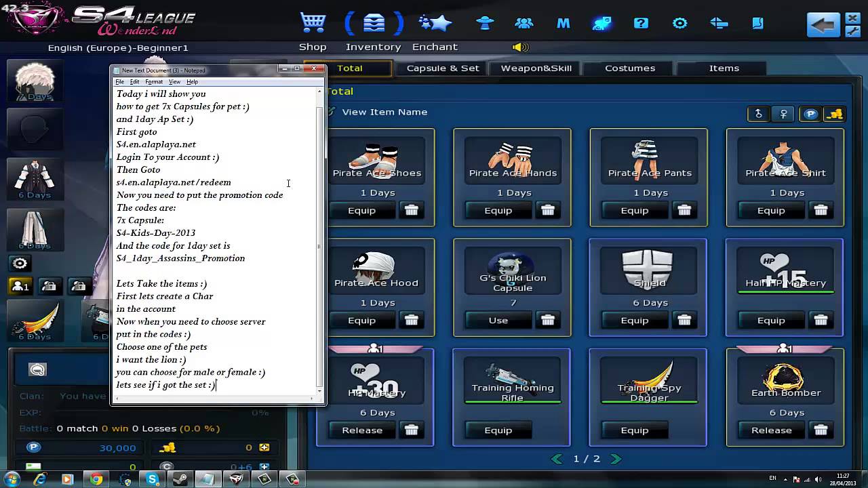Trash the Pirate Ace Hands item
Viewport: 868px width, 488px height.
(548, 210)
